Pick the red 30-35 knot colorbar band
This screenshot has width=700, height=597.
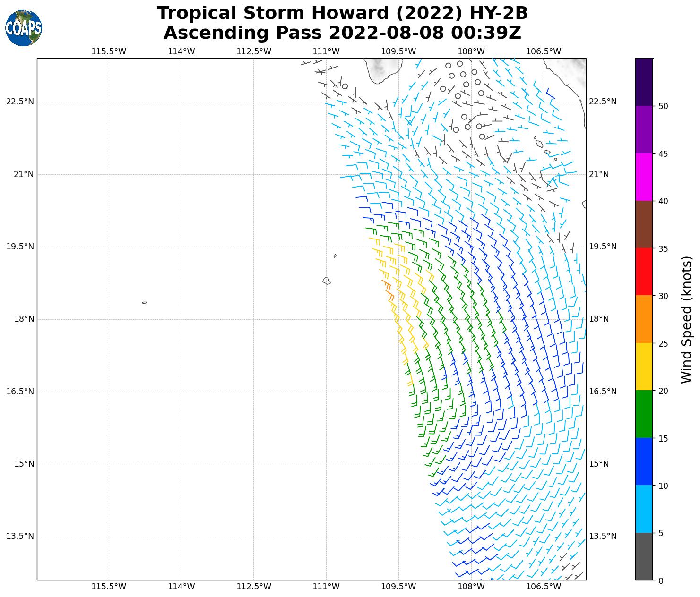click(644, 272)
